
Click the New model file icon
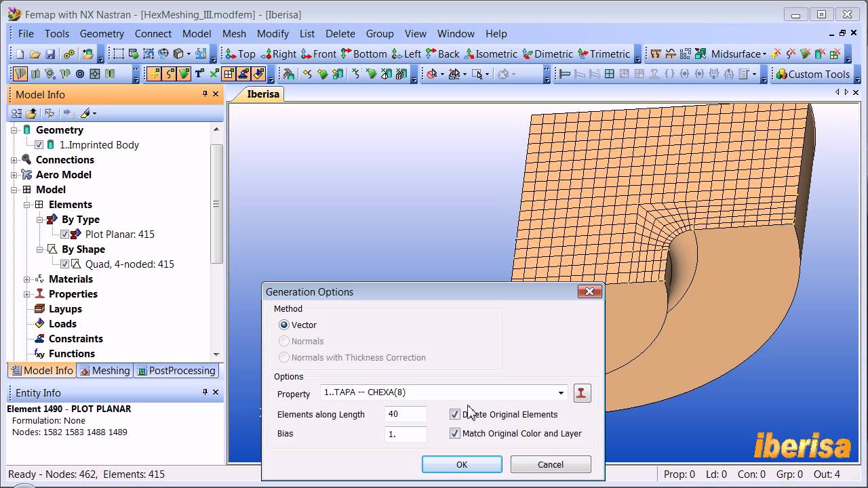pyautogui.click(x=19, y=54)
